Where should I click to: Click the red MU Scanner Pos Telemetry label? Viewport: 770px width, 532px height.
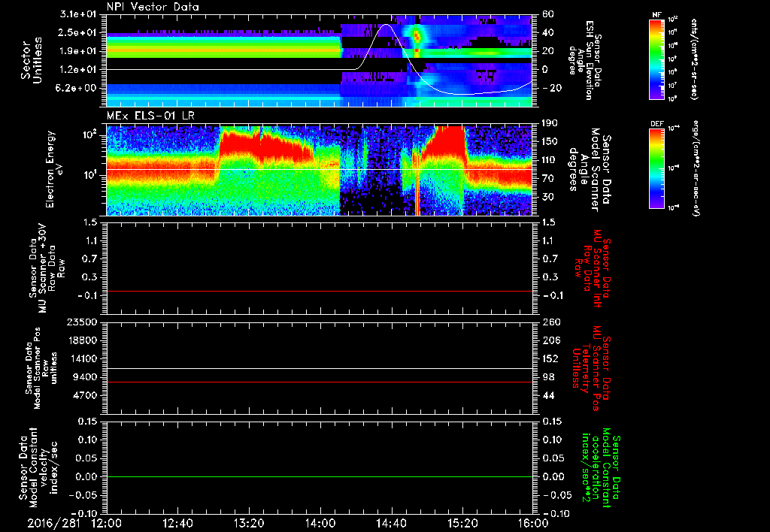click(591, 368)
